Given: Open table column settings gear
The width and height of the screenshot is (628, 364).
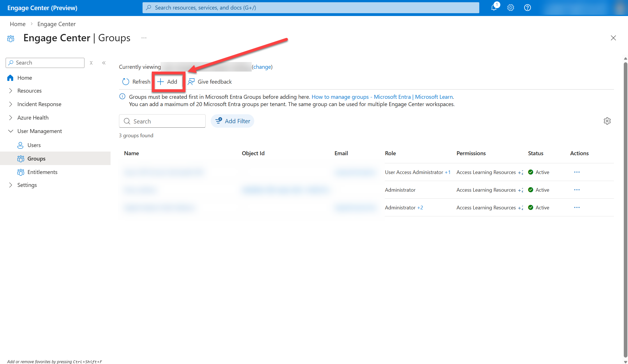Looking at the screenshot, I should pyautogui.click(x=607, y=121).
